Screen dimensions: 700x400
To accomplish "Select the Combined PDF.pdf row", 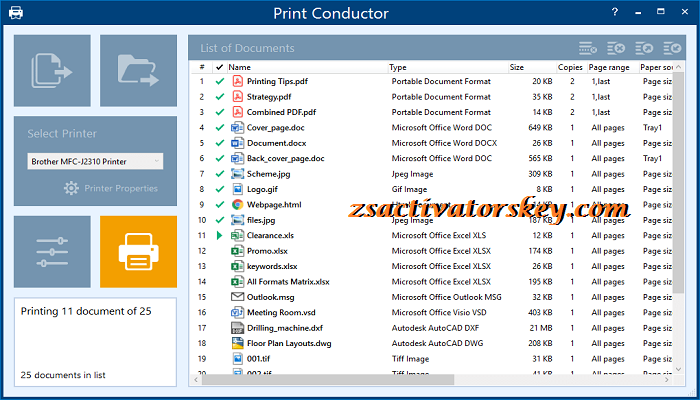I will [x=433, y=112].
